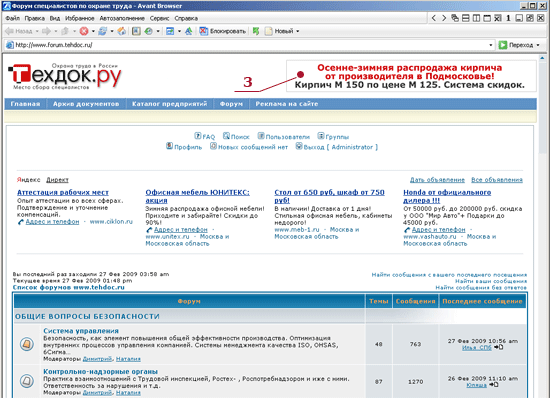Switch to previous tab with left chevron
Viewport: 550px width, 398px height.
coord(434,18)
